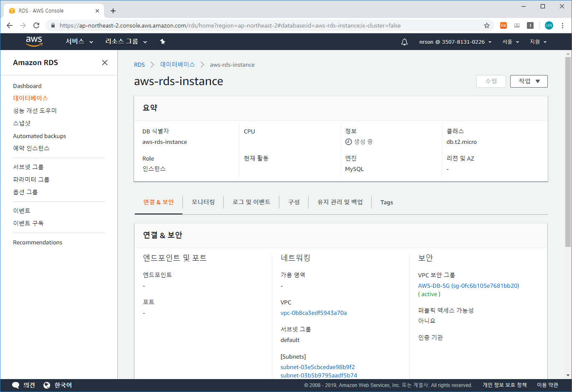Click the scrollbar down arrow

click(x=568, y=375)
